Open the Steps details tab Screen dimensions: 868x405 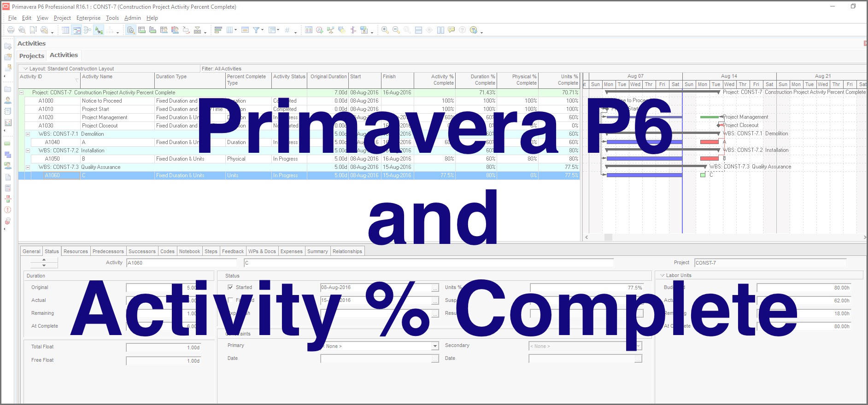coord(211,251)
